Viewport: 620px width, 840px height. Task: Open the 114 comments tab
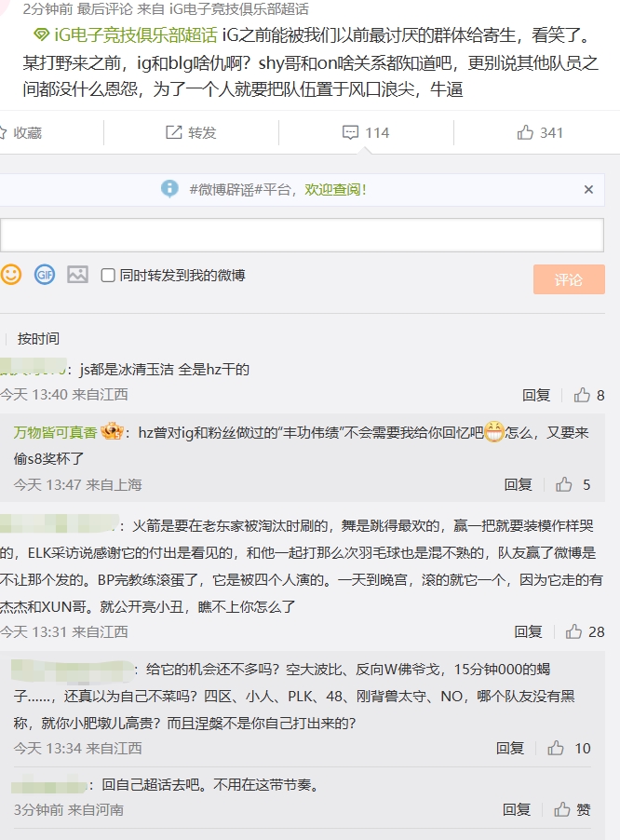[366, 132]
